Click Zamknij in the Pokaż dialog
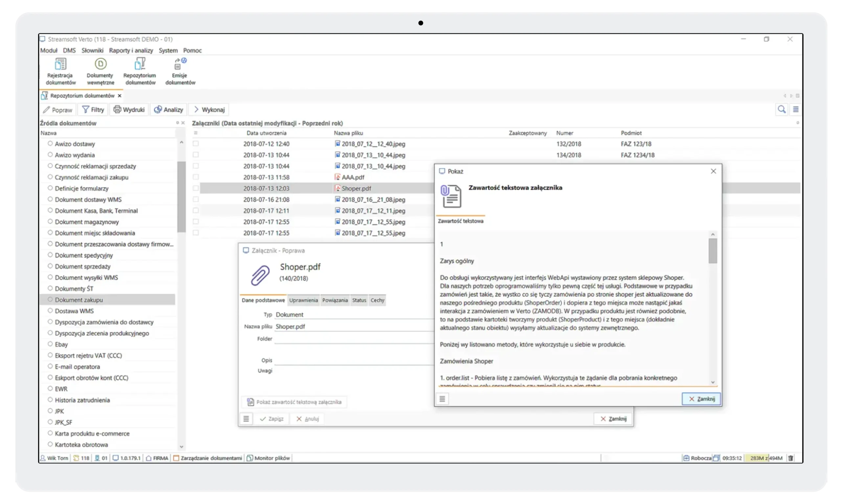Image resolution: width=841 pixels, height=504 pixels. coord(701,399)
